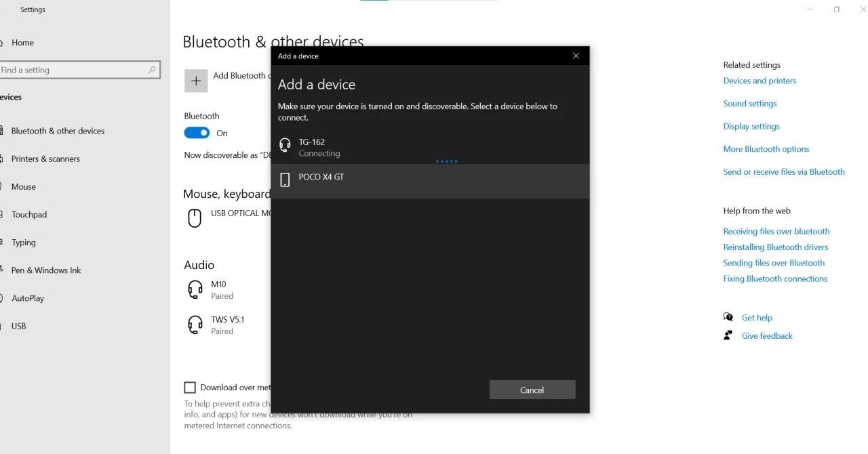Click the plus icon to add Bluetooth device
The image size is (868, 454).
tap(196, 81)
